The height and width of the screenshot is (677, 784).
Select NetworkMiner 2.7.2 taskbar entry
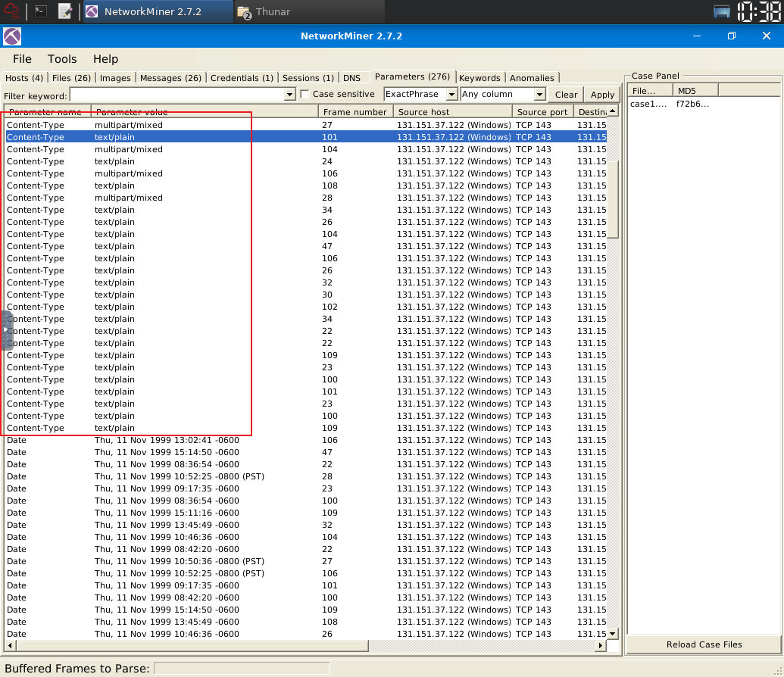pyautogui.click(x=158, y=11)
